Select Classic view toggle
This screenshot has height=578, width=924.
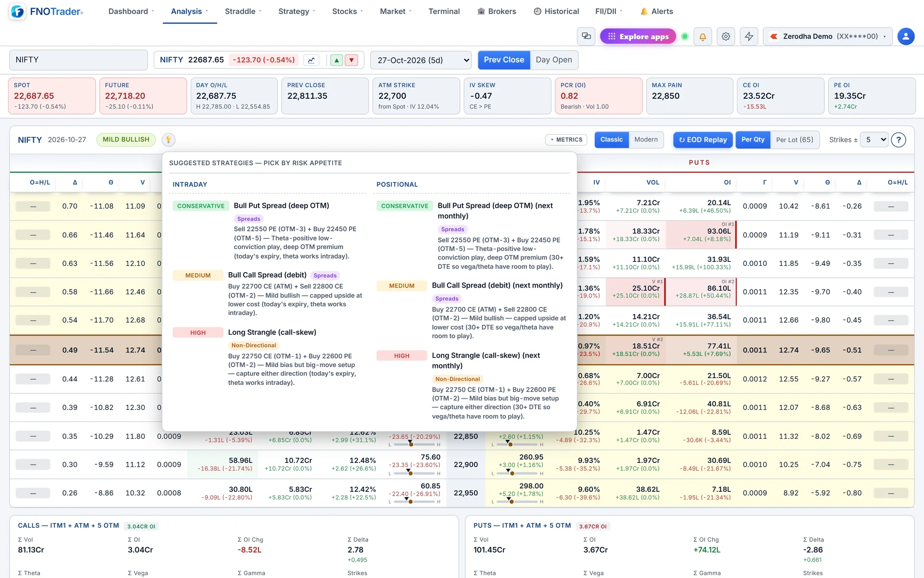coord(611,140)
